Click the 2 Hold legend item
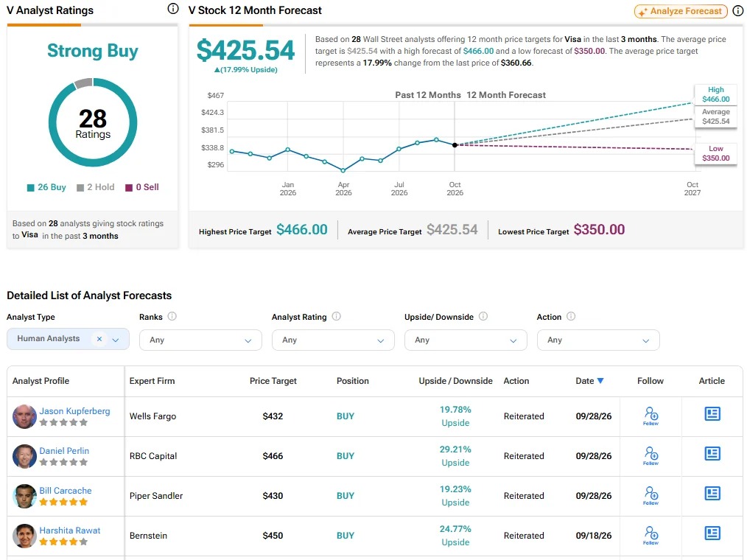Viewport: 747px width, 560px height. click(96, 187)
